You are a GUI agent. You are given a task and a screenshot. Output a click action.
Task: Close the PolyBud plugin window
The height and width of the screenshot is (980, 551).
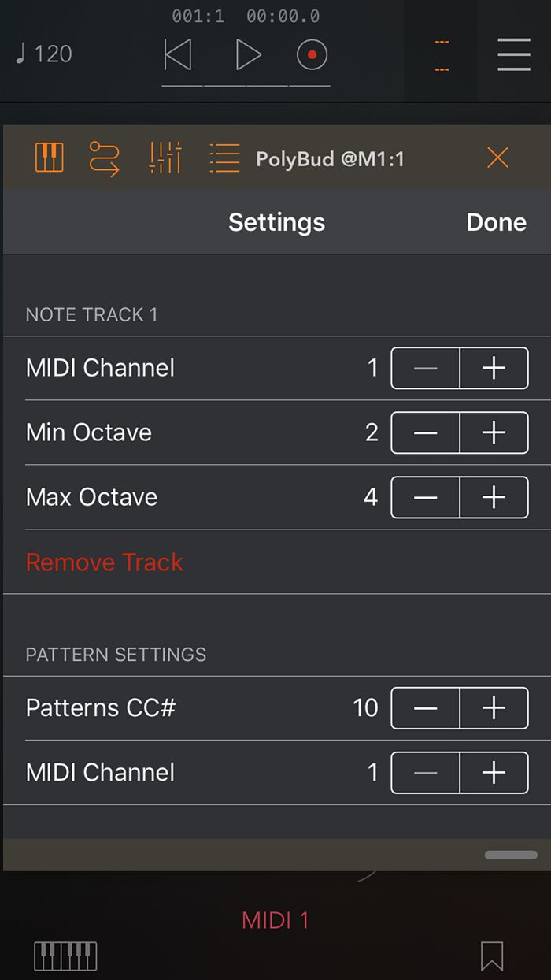coord(497,158)
